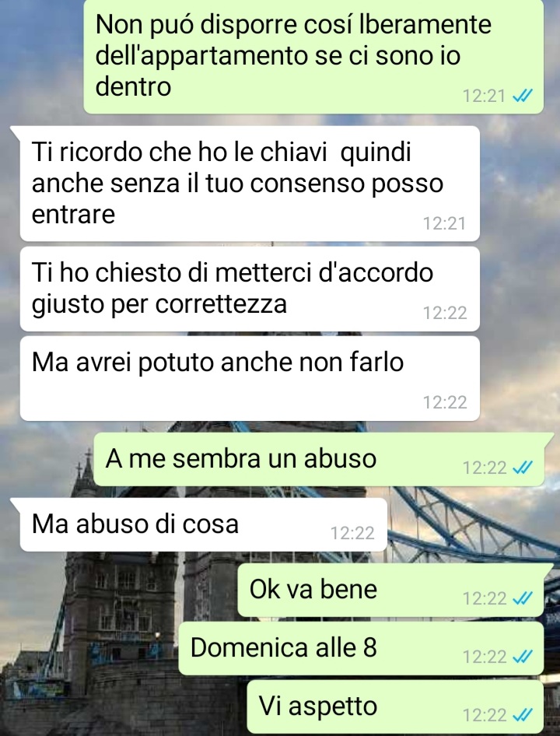Viewport: 560px width, 736px height.
Task: Tap 12:21 timestamp on first green message
Action: coord(484,96)
